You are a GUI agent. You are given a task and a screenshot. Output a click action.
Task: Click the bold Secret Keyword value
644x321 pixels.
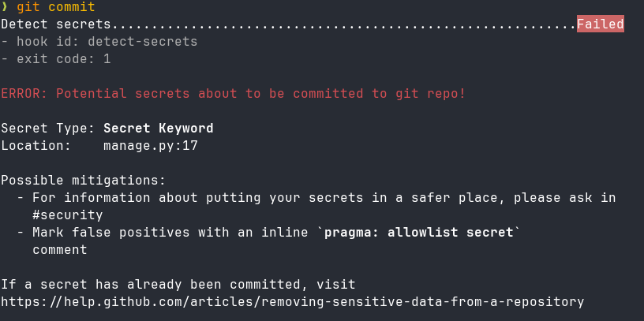[x=158, y=129]
